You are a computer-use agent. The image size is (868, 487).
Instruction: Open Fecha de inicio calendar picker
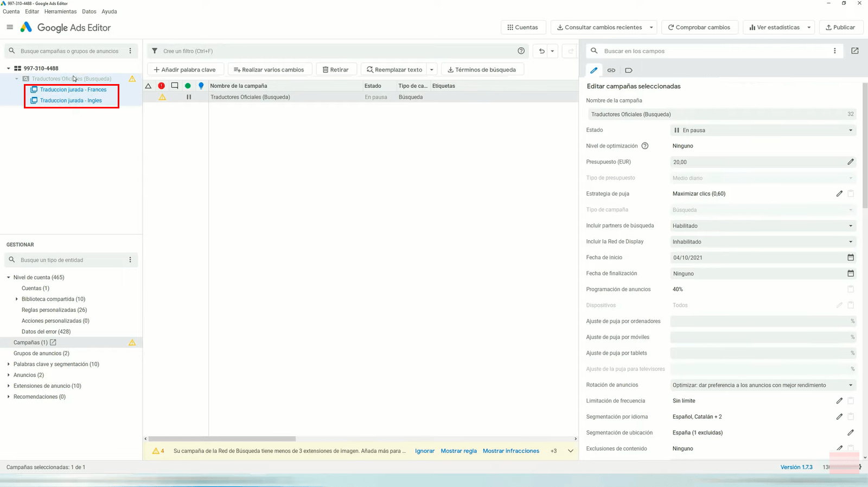pos(851,258)
